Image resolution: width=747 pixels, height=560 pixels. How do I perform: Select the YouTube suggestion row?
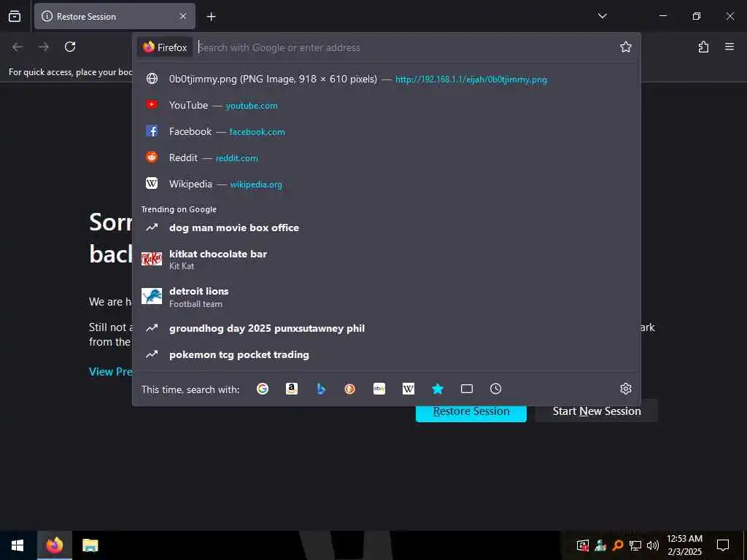[387, 105]
